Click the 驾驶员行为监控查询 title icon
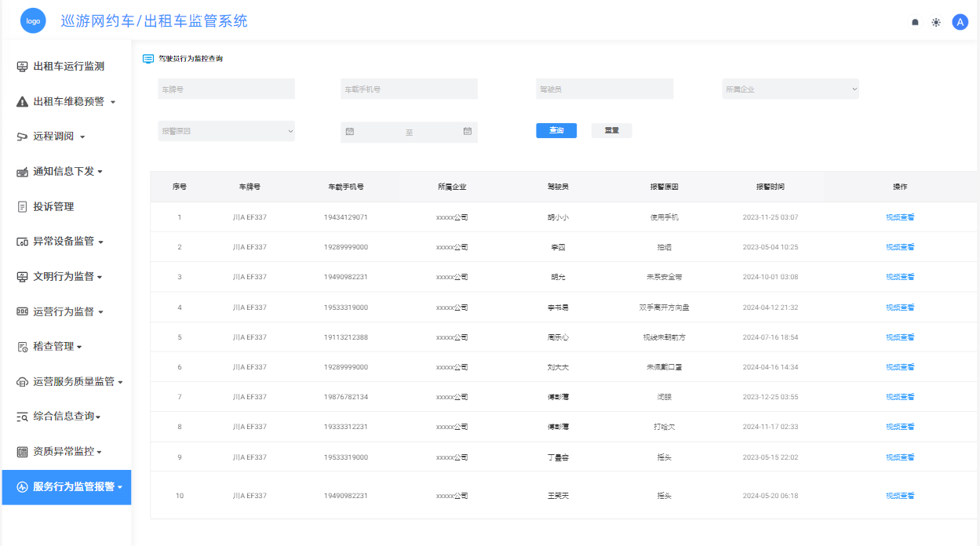Screen dimensions: 980x546 148,59
